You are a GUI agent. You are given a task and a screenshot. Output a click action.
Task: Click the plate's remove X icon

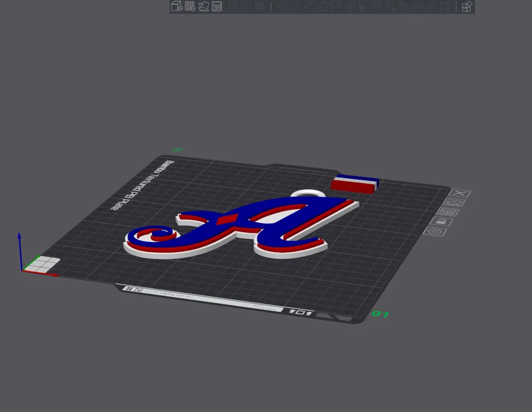coord(460,194)
